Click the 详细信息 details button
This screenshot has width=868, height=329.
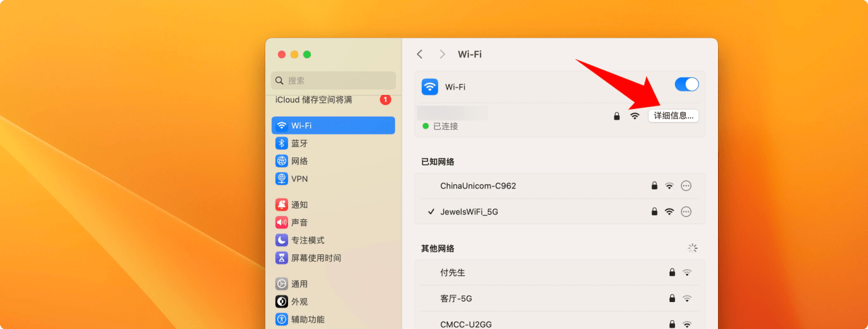pos(674,116)
